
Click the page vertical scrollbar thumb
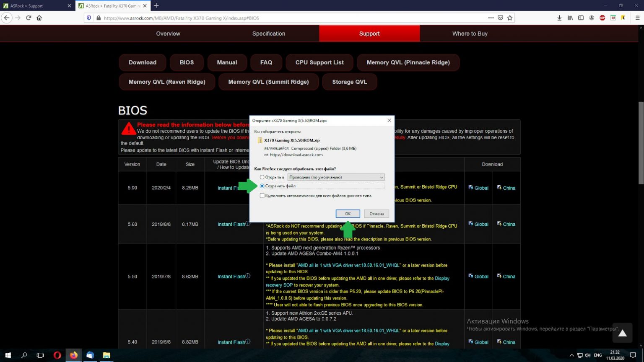(x=641, y=143)
